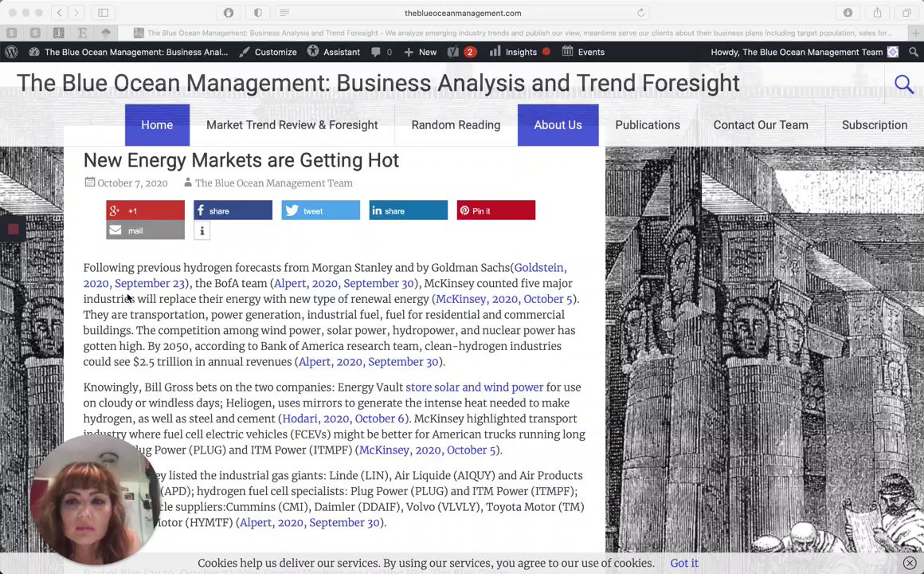Open Alpert link after (HYMTF)
Viewport: 924px width, 574px height.
(309, 522)
